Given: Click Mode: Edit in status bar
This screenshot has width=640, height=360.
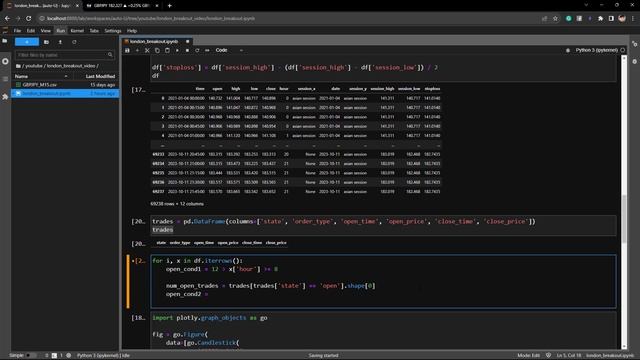Looking at the screenshot, I should click(x=529, y=356).
